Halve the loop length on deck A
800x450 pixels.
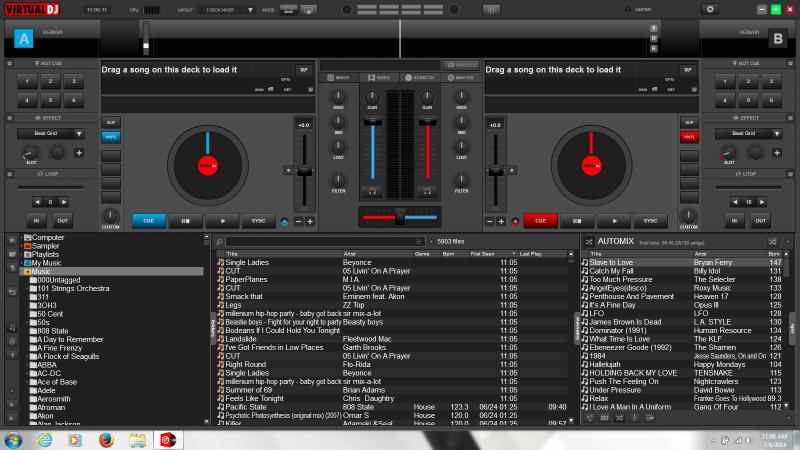tap(37, 202)
